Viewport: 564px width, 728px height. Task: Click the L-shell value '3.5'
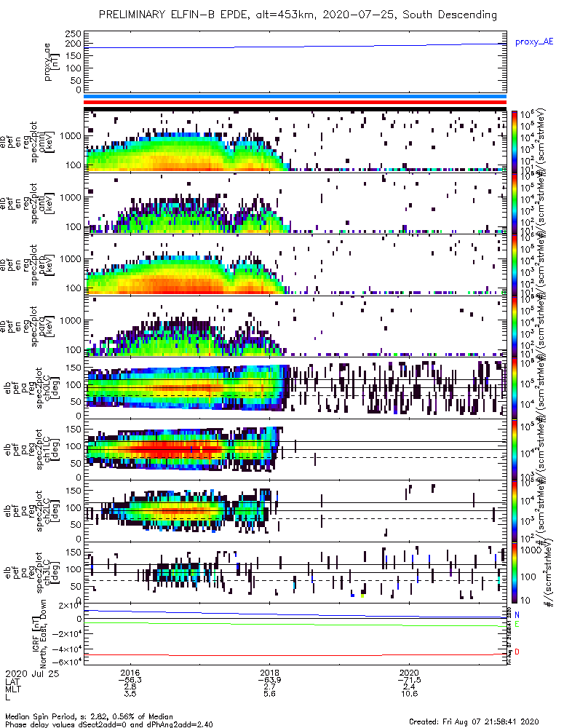coord(130,694)
